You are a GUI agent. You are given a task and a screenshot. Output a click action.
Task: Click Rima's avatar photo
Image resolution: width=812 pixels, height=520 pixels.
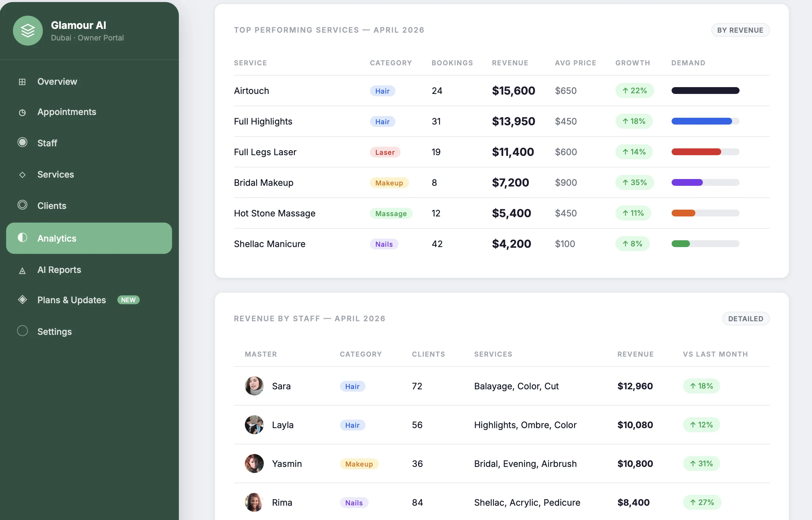[x=254, y=502]
